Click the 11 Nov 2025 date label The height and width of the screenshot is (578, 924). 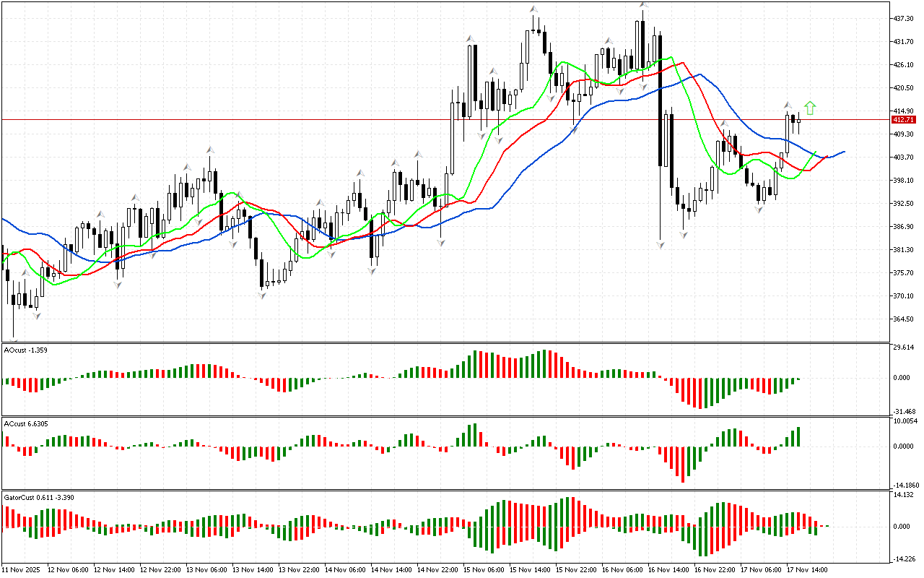[22, 570]
